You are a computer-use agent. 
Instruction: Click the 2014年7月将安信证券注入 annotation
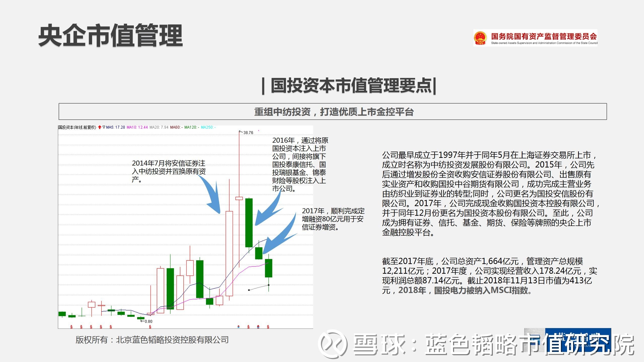pyautogui.click(x=169, y=171)
